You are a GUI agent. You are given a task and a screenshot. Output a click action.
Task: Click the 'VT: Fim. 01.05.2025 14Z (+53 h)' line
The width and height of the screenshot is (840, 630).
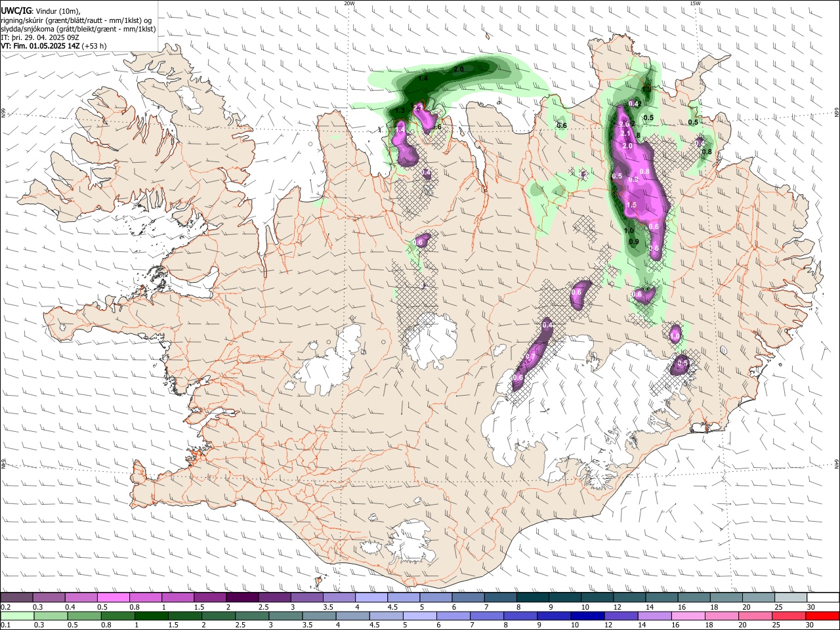[54, 46]
